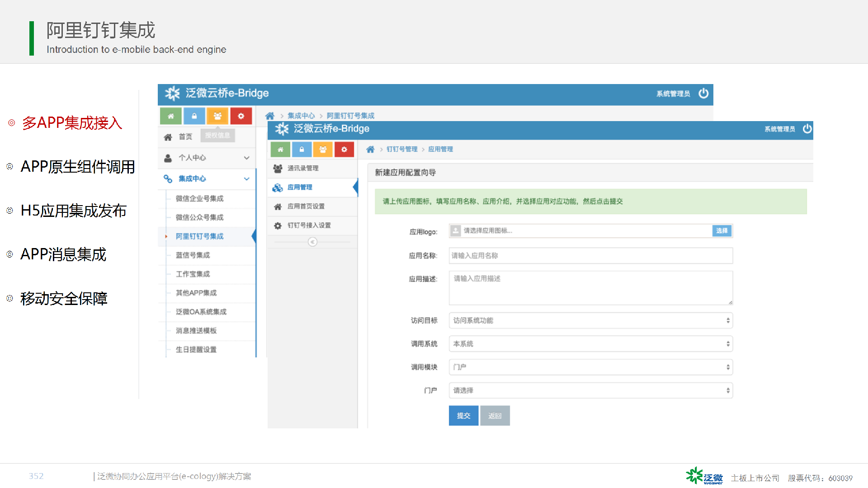Viewport: 868px width, 488px height.
Task: Expand 个人中心 menu chevron
Action: 246,158
